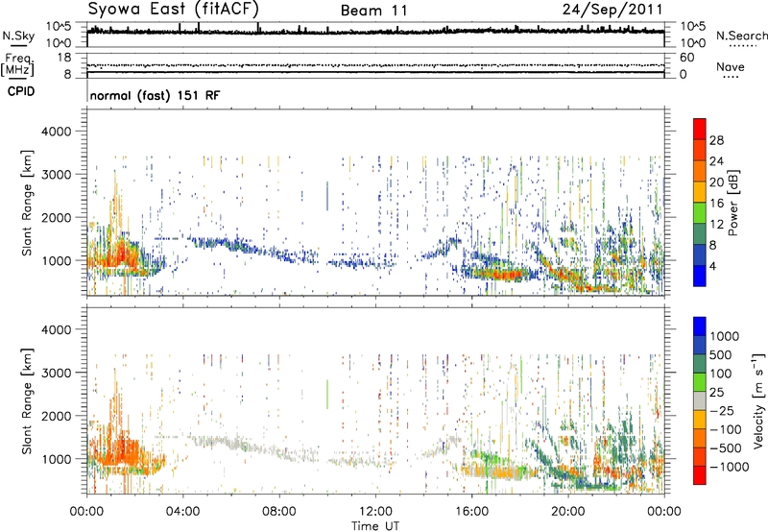The height and width of the screenshot is (532, 768).
Task: Click the blue bottom segment of power colorbar
Action: pyautogui.click(x=700, y=276)
